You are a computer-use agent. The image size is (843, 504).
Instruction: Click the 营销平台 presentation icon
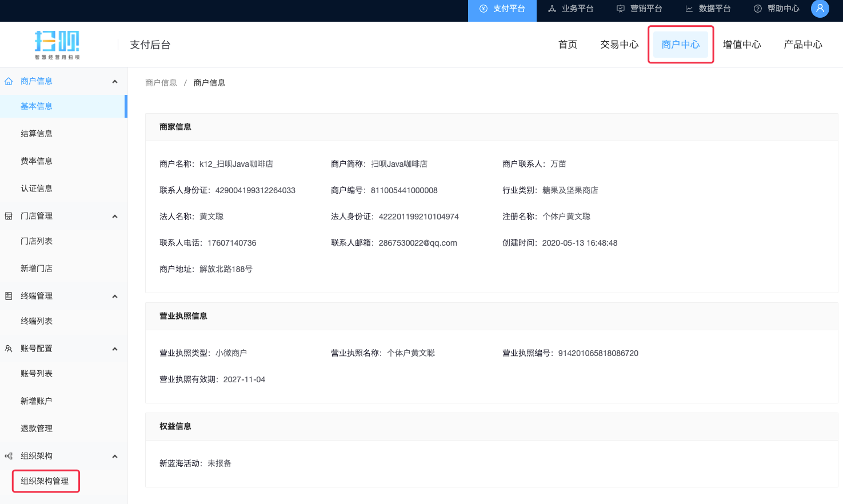[621, 9]
